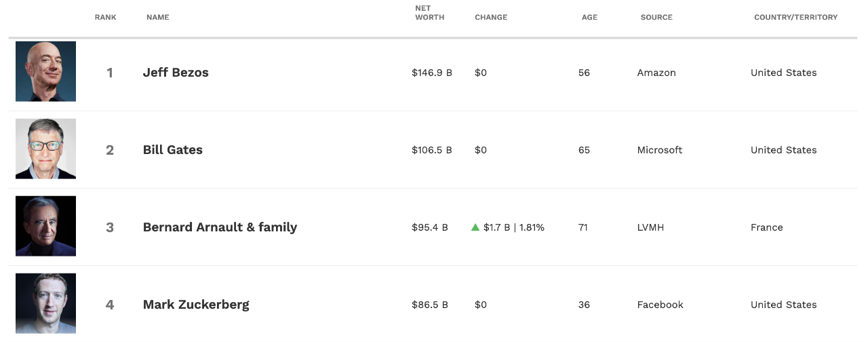Sort by the RANK column header
Image resolution: width=868 pixels, height=342 pixels.
click(x=105, y=17)
